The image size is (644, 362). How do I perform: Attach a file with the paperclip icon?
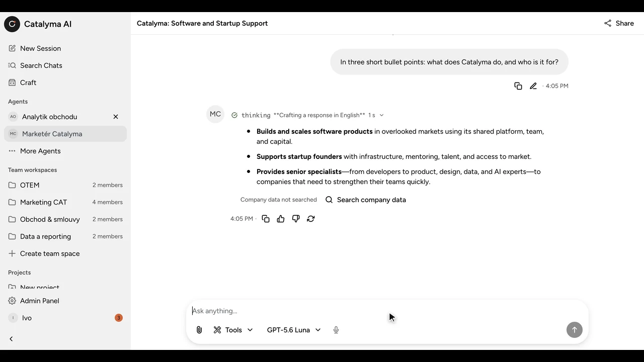199,330
